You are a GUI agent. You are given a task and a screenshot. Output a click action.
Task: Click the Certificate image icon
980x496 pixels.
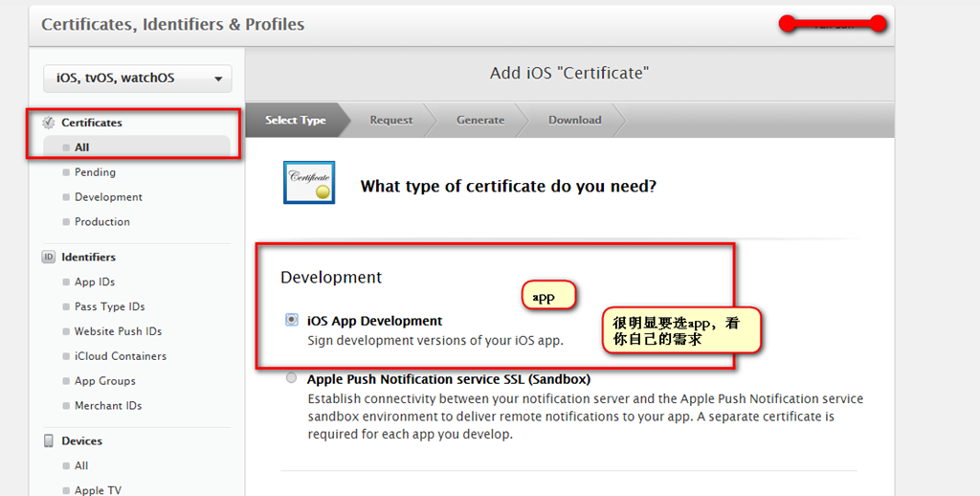(x=309, y=183)
